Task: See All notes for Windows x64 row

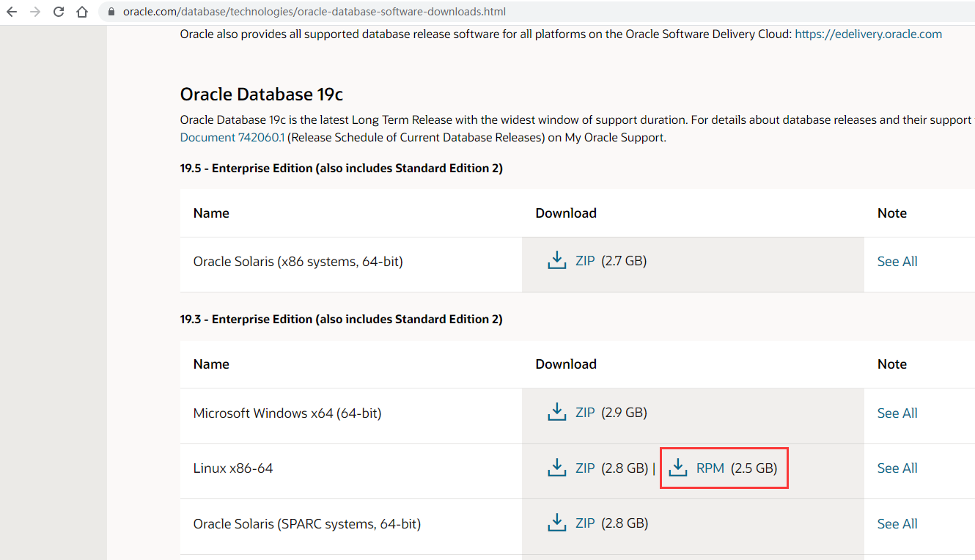Action: click(x=897, y=413)
